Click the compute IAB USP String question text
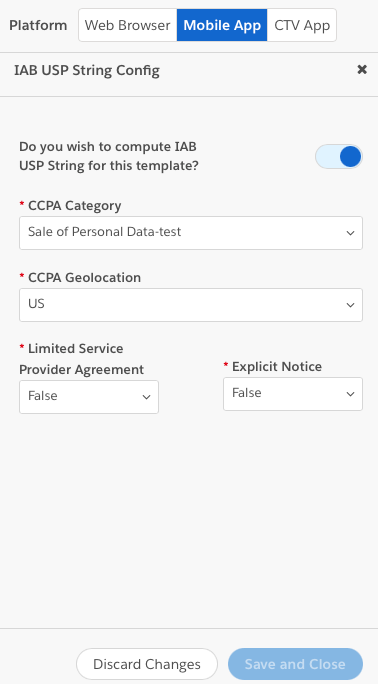This screenshot has width=378, height=684. pos(109,156)
